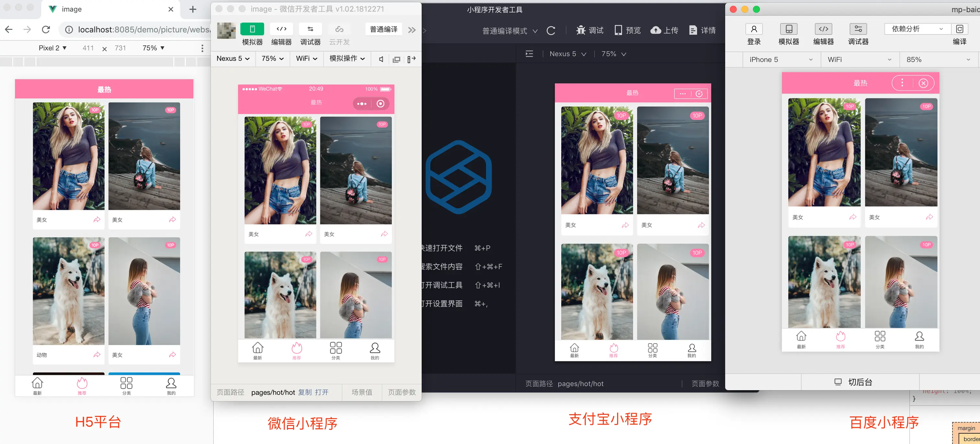Expand more toolbar items in WeChat devtools

[x=412, y=30]
